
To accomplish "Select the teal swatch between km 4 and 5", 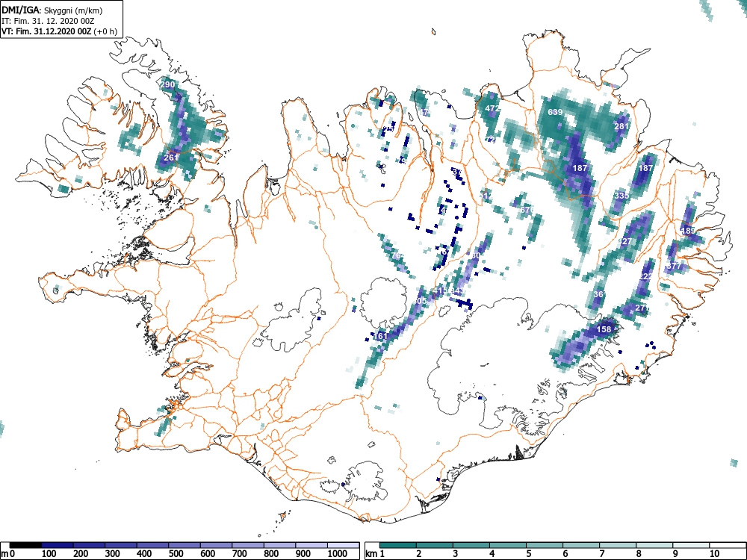I will pos(508,545).
